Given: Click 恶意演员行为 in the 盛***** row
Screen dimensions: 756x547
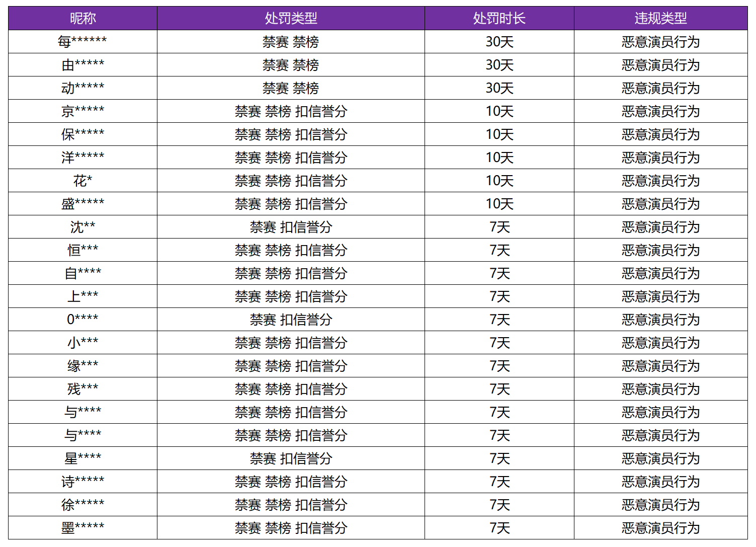Looking at the screenshot, I should click(660, 204).
